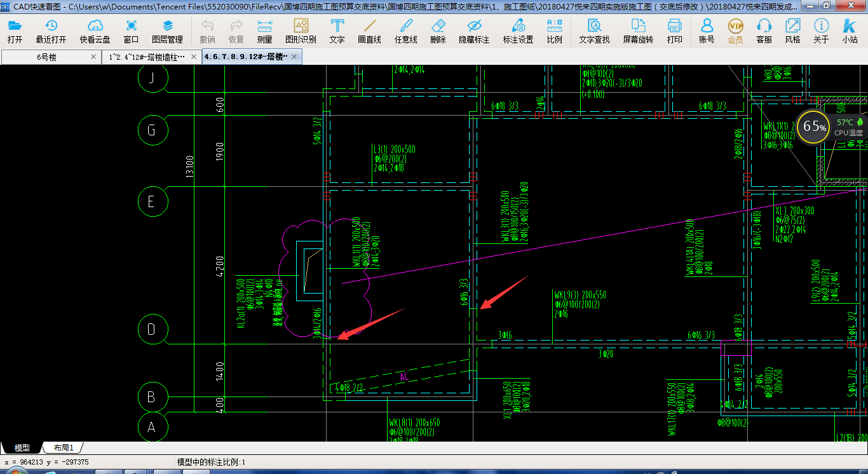Open the 最近打开 recent files list
This screenshot has height=474, width=868.
(51, 31)
